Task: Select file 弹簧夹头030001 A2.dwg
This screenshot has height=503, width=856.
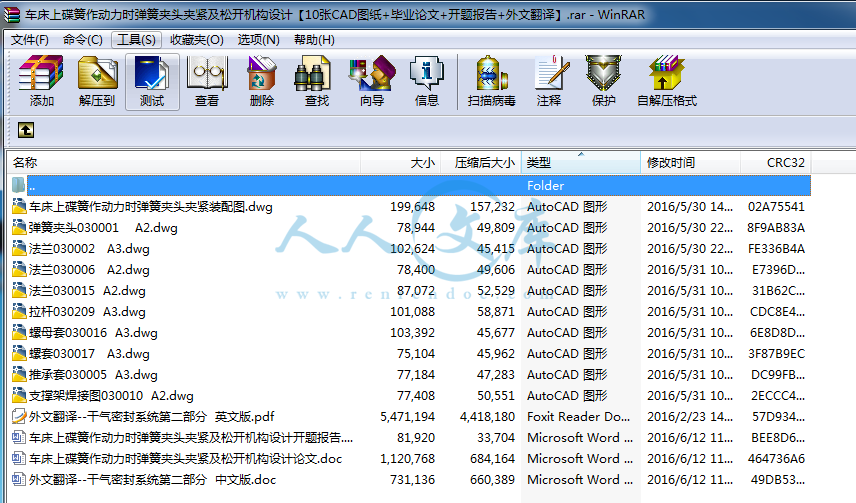Action: [103, 227]
